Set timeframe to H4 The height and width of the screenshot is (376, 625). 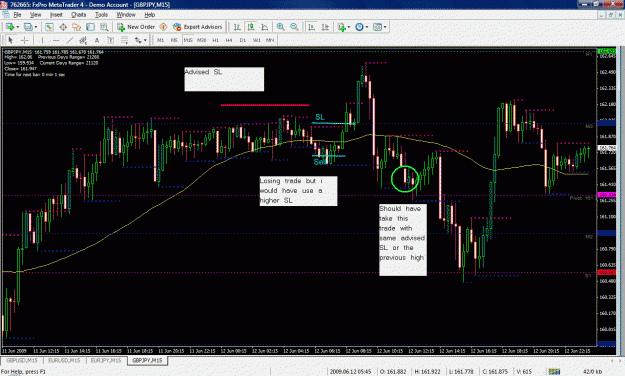229,40
